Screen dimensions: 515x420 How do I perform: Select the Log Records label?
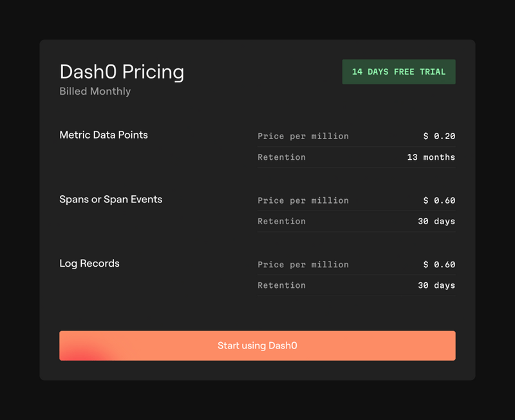(x=89, y=263)
